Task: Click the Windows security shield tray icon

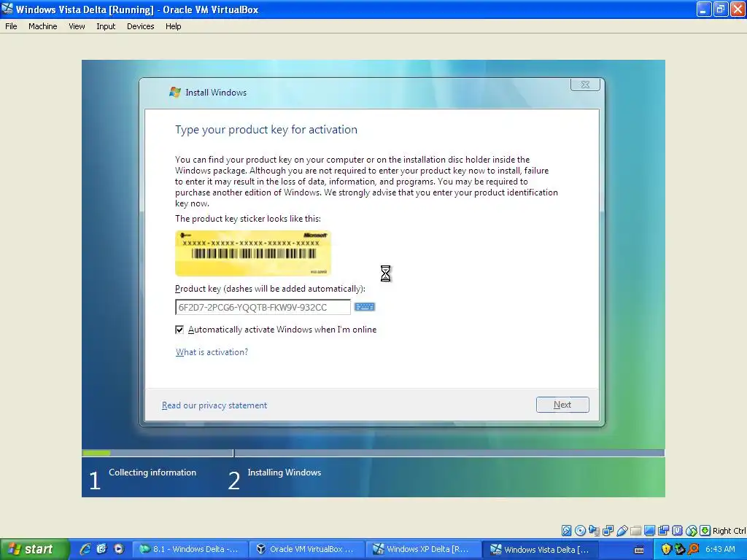Action: pos(666,550)
